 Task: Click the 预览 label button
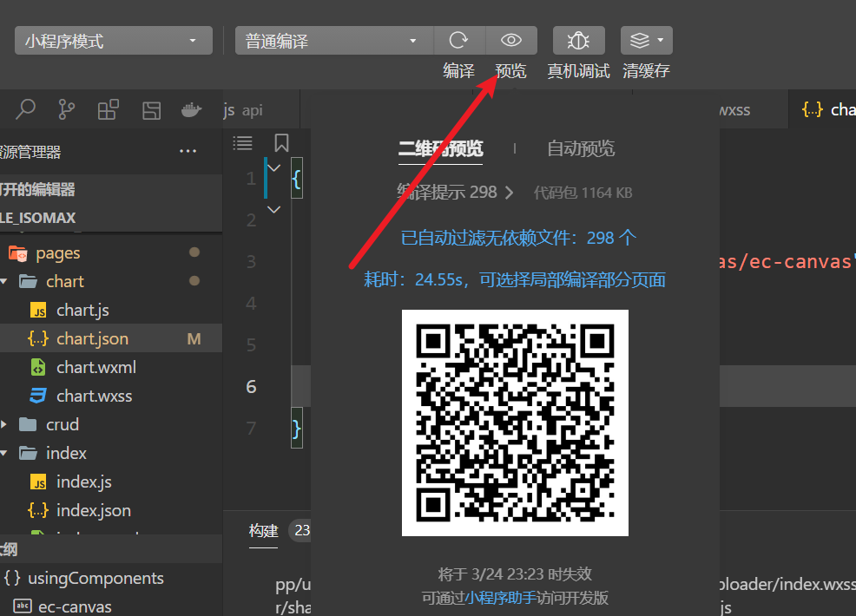511,71
